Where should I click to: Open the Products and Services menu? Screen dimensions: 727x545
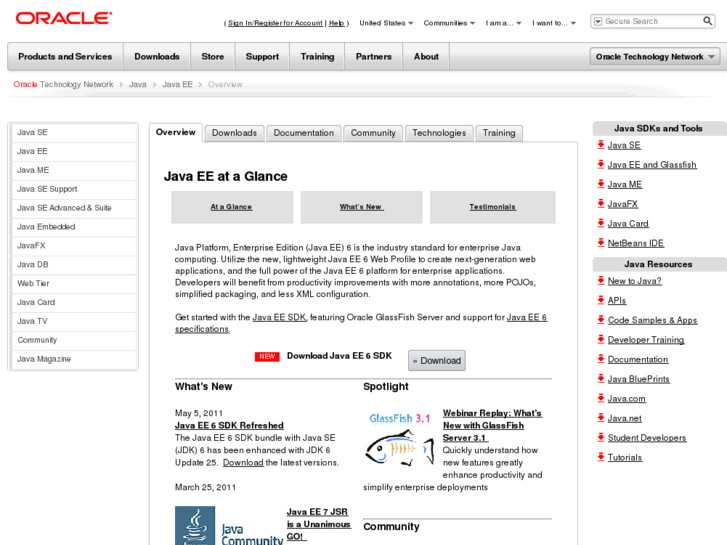[65, 57]
